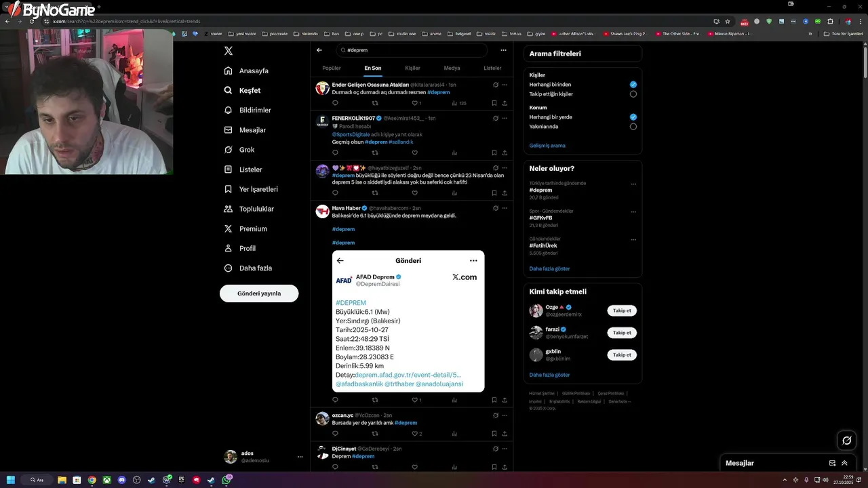868x488 pixels.
Task: Select the 'Herhangi bir yerde' radio option
Action: click(633, 117)
